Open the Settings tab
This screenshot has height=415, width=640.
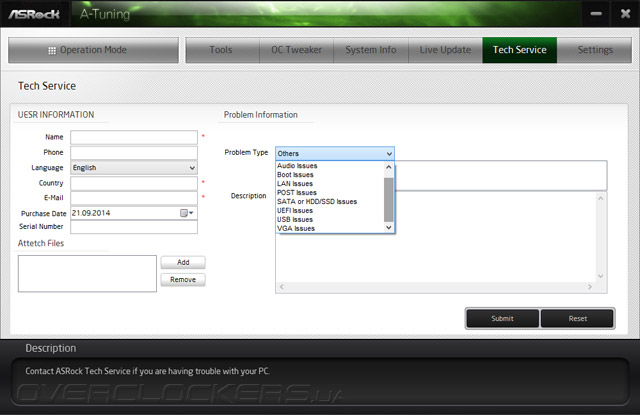pos(594,50)
